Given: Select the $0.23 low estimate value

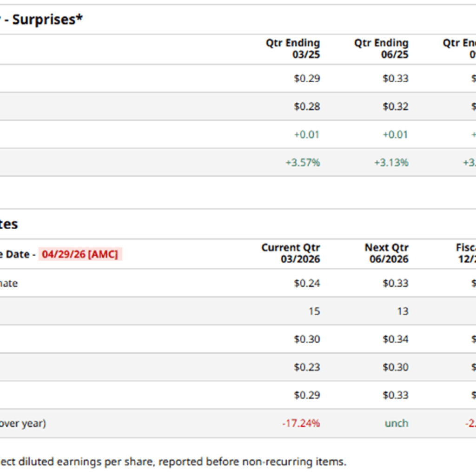Looking at the screenshot, I should coord(307,367).
